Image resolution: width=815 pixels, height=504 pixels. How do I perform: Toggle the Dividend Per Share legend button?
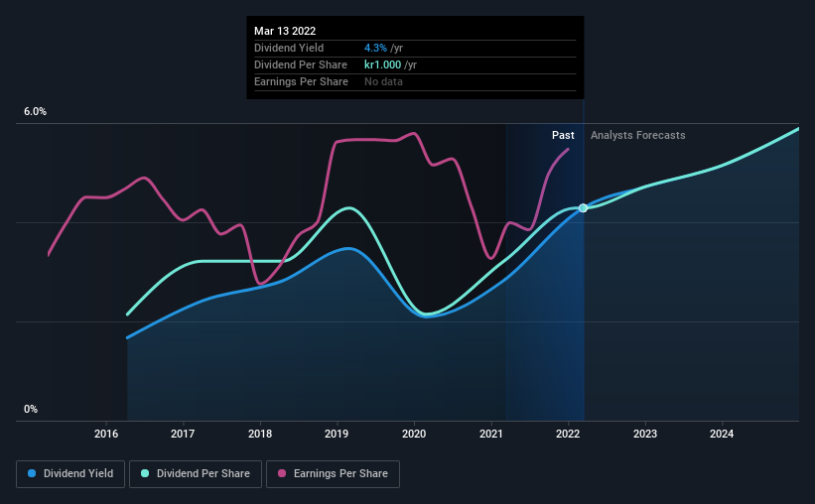(196, 474)
